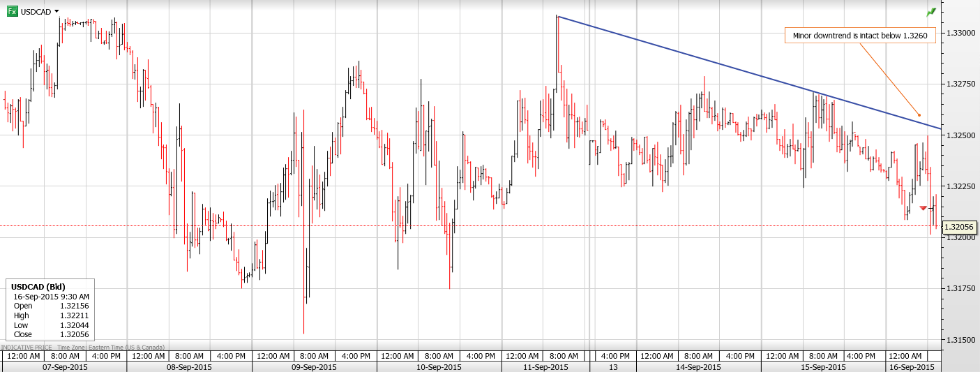The width and height of the screenshot is (980, 372).
Task: Click the 1.33000 price axis label
Action: [x=960, y=33]
